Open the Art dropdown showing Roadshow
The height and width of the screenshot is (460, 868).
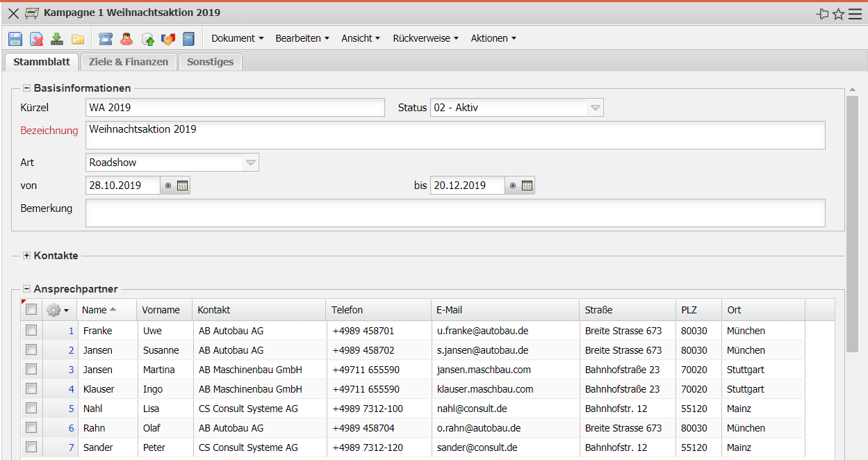pyautogui.click(x=251, y=163)
